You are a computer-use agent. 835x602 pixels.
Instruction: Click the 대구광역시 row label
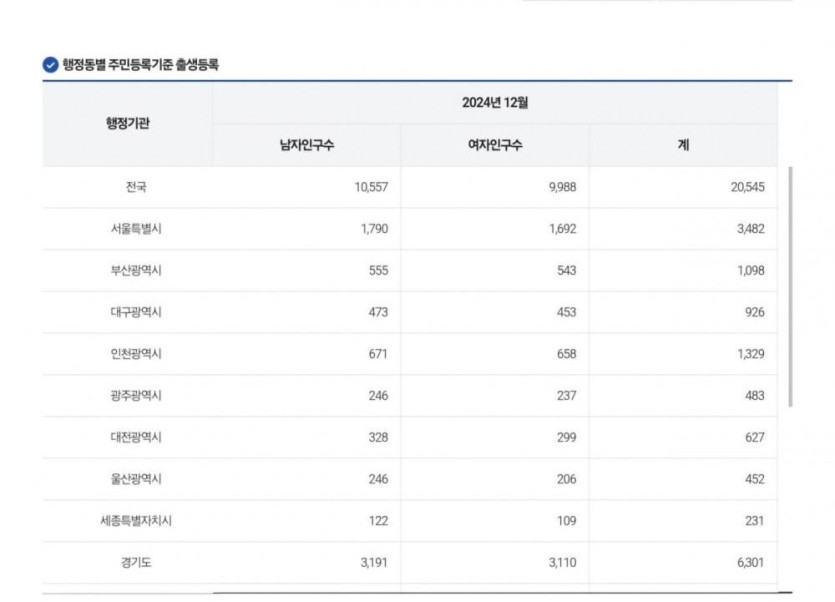(136, 312)
